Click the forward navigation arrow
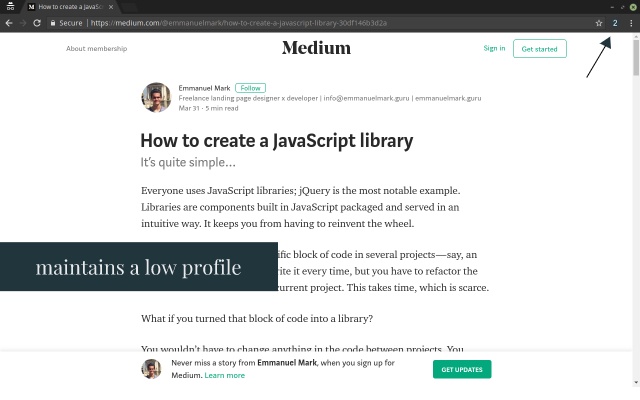 [x=23, y=23]
